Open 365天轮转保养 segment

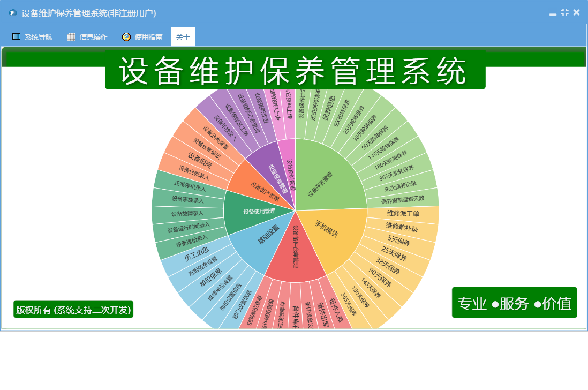pos(396,173)
